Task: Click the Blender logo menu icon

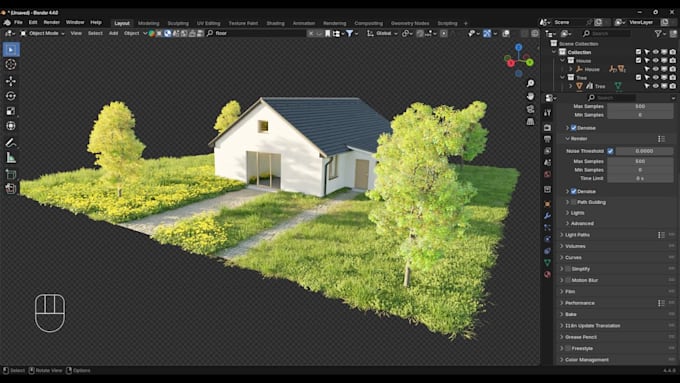Action: coord(7,23)
